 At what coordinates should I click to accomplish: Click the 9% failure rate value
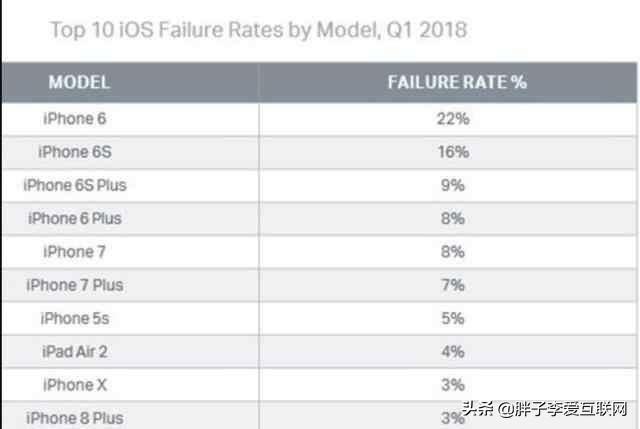pyautogui.click(x=452, y=185)
